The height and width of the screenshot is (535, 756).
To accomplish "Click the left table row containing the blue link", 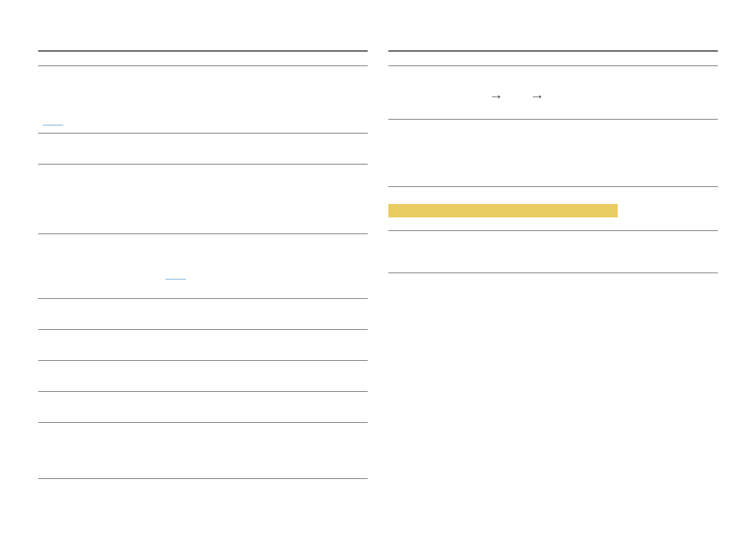I will click(x=202, y=99).
